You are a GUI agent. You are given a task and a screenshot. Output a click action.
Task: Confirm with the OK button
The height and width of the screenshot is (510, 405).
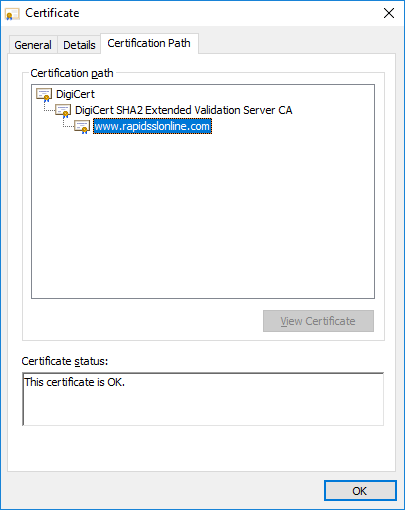point(360,491)
